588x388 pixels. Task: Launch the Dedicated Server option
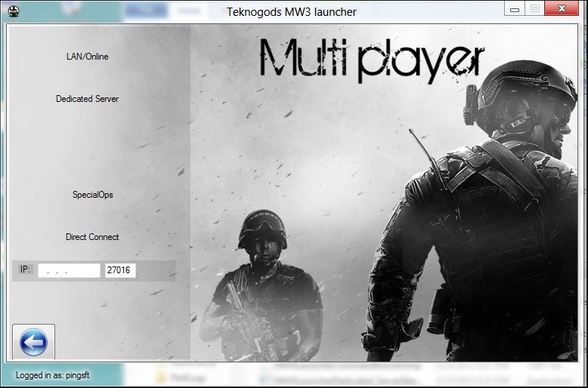click(88, 99)
